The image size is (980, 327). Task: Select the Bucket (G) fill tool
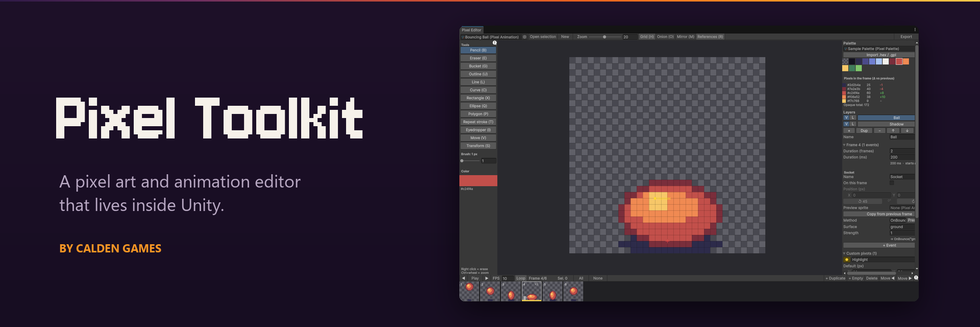478,66
